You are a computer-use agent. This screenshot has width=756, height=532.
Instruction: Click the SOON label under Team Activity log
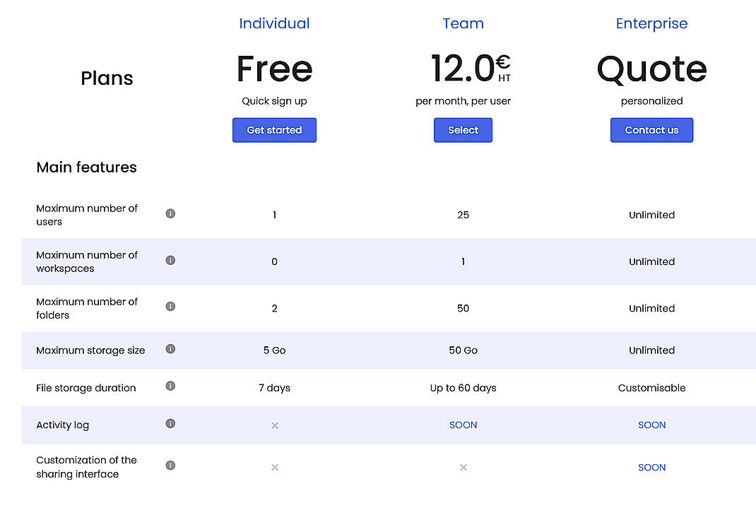click(463, 425)
